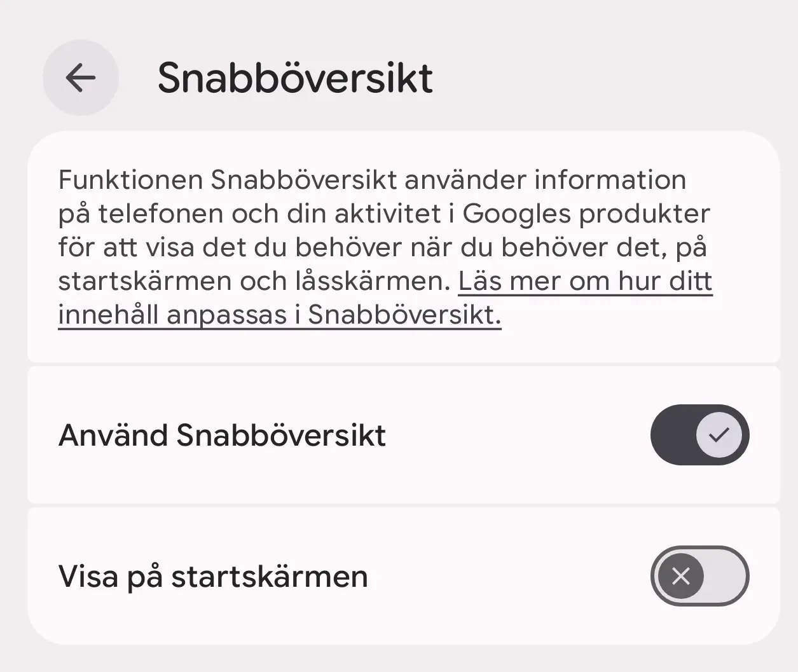The height and width of the screenshot is (672, 798).
Task: Click the empty light track of the Visa på startskärmen switch
Action: (726, 576)
